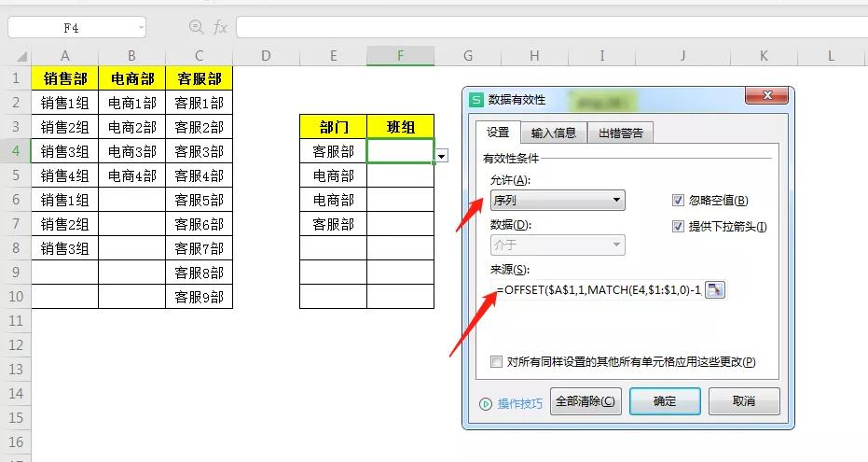The height and width of the screenshot is (462, 868).
Task: Click empty cell F5 under 班组
Action: click(x=400, y=175)
